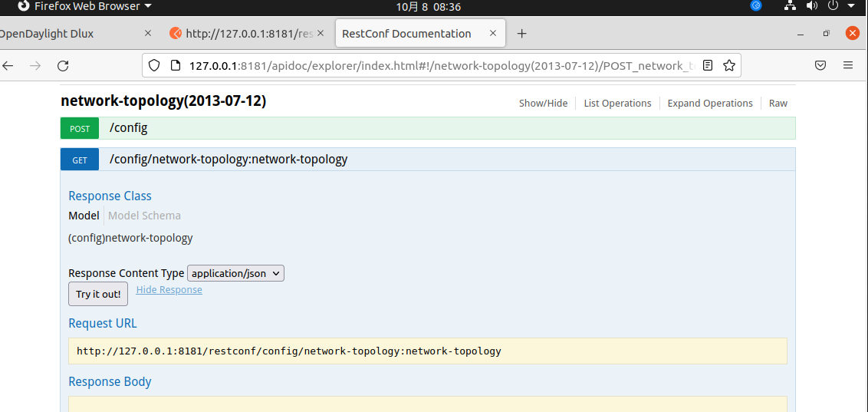Click the volume speaker icon
Viewport: 868px width, 412px height.
pos(812,6)
